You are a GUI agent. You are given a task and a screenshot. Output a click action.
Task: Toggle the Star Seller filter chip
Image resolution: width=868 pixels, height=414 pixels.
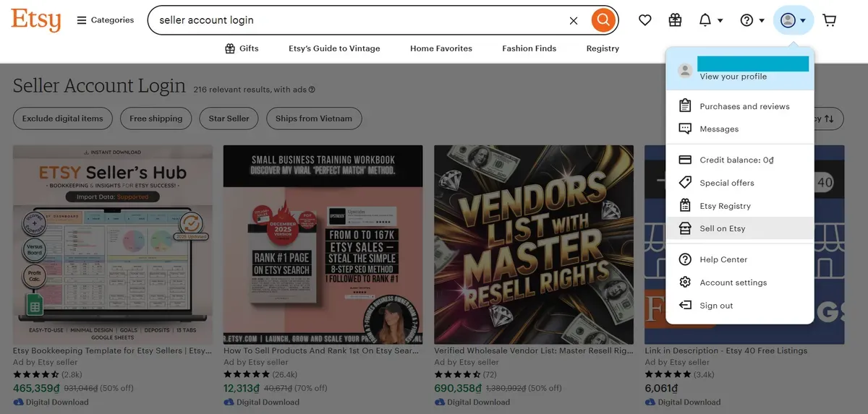[x=229, y=118]
